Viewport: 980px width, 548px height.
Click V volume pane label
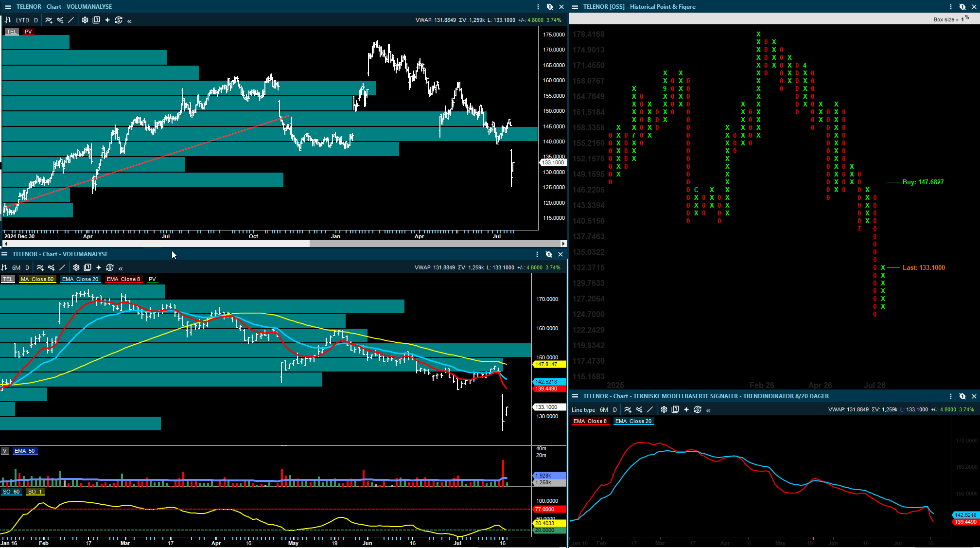pyautogui.click(x=4, y=451)
